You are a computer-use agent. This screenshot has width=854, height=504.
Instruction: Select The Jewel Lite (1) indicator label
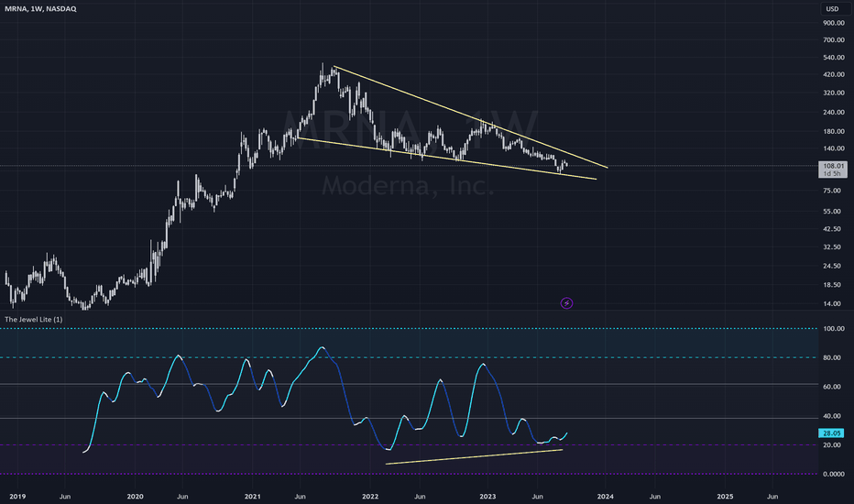coord(33,319)
